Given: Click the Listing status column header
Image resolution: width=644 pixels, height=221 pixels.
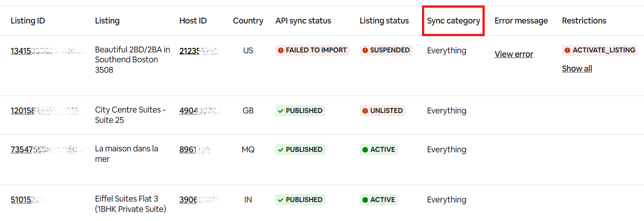Looking at the screenshot, I should point(384,21).
